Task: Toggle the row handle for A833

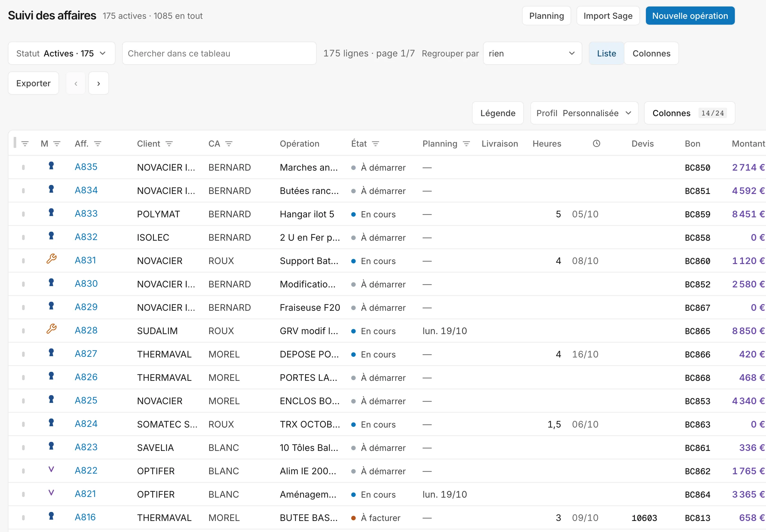Action: click(23, 214)
